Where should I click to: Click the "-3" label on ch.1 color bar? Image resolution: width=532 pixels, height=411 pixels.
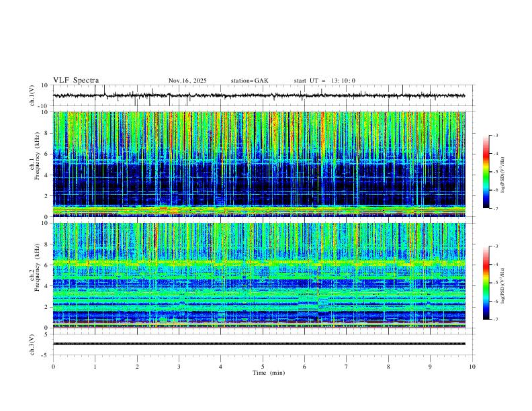point(496,135)
